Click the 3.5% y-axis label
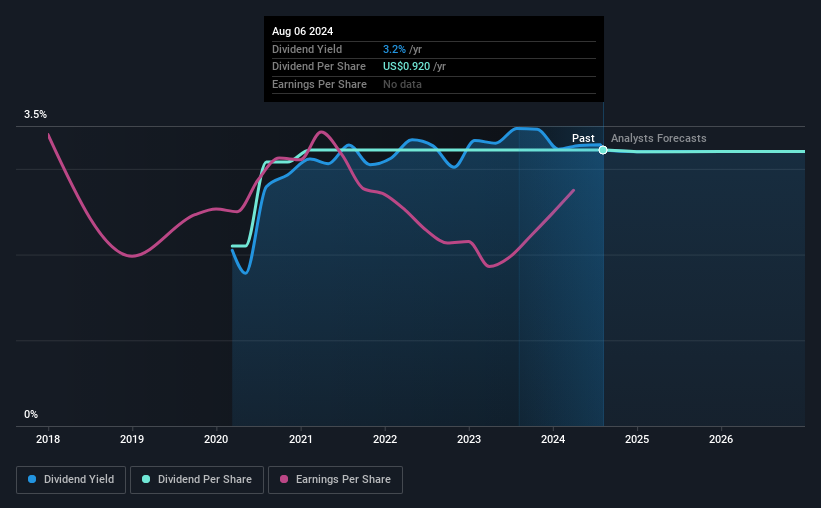This screenshot has width=821, height=508. tap(35, 114)
